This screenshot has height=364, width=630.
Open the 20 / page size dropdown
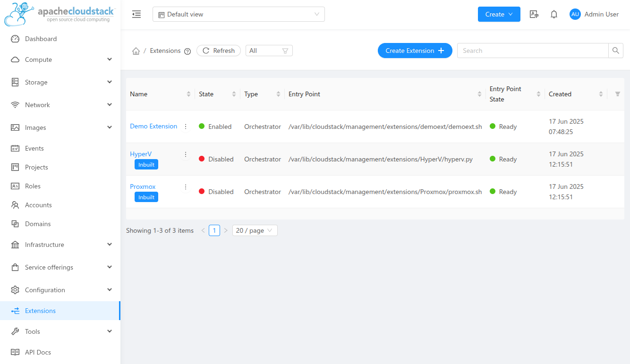coord(255,230)
